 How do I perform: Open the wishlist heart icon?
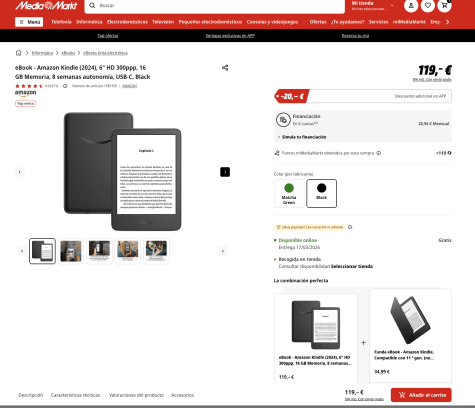(428, 5)
